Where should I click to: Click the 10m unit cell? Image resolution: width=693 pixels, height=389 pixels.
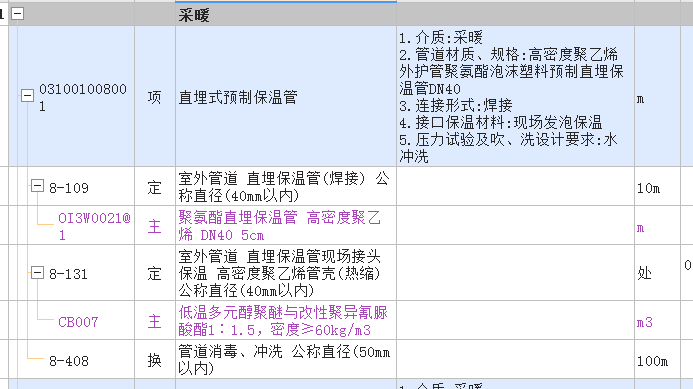(x=657, y=186)
